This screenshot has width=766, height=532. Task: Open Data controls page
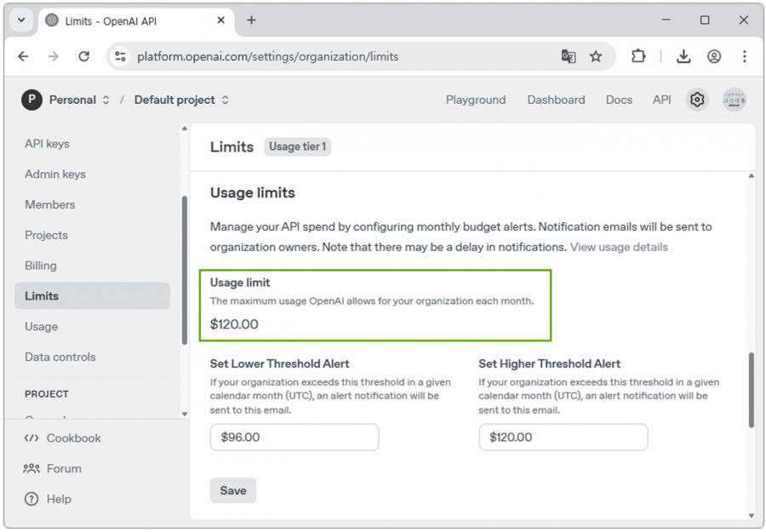pyautogui.click(x=60, y=358)
